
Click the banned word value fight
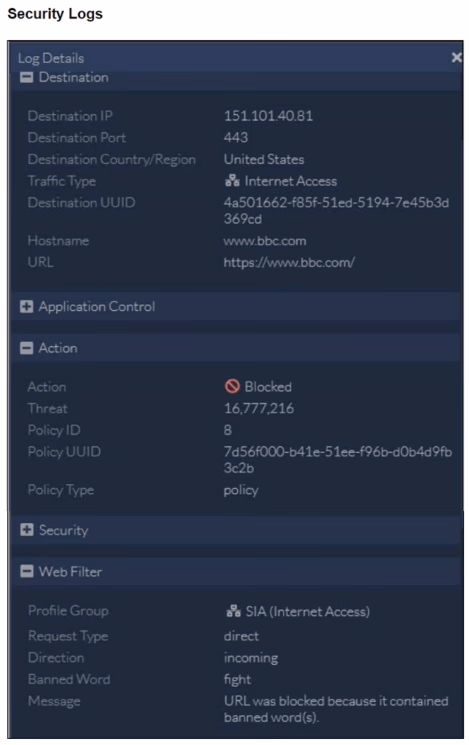click(237, 679)
